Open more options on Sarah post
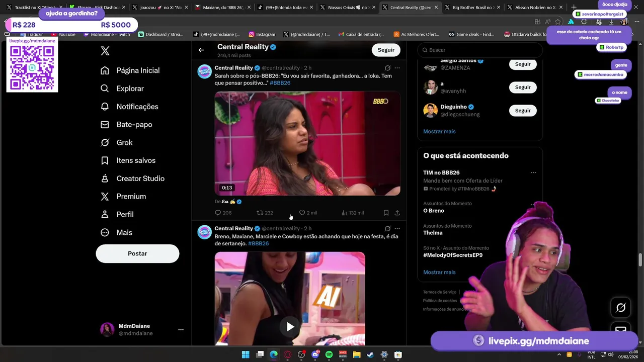The width and height of the screenshot is (644, 362). (397, 68)
